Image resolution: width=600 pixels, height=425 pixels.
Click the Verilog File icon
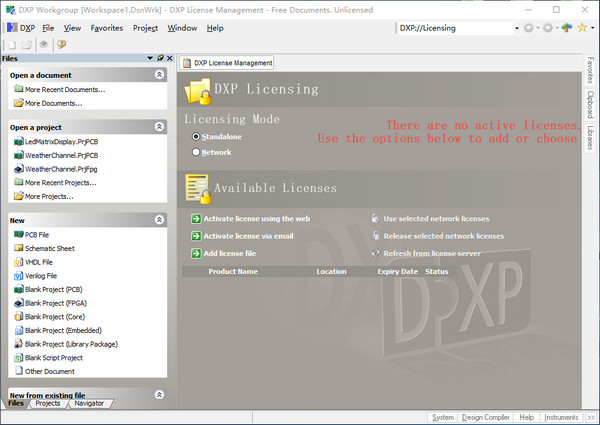tap(18, 275)
